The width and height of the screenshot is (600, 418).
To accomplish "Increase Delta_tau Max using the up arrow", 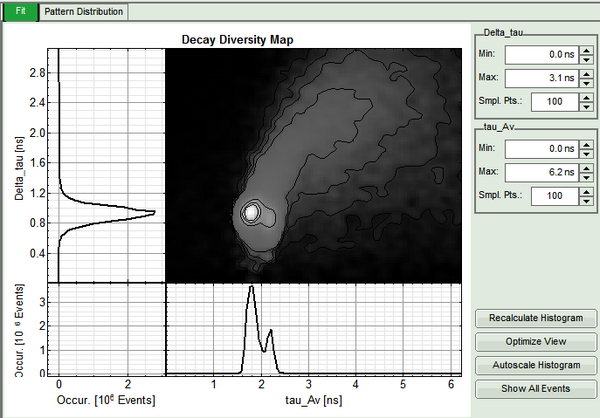I will pos(584,73).
